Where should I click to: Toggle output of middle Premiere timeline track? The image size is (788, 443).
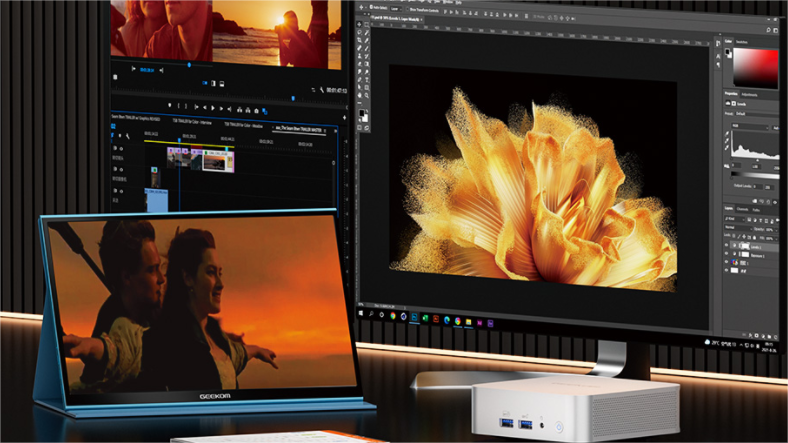[x=121, y=170]
